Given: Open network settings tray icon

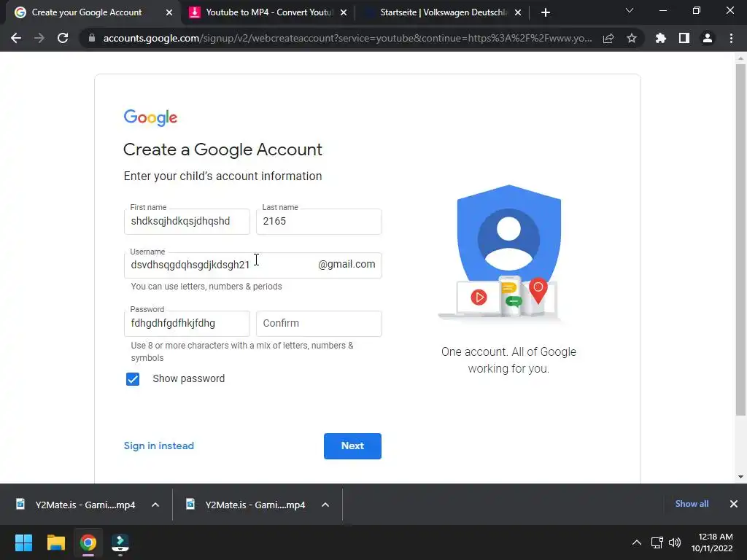Looking at the screenshot, I should click(657, 542).
